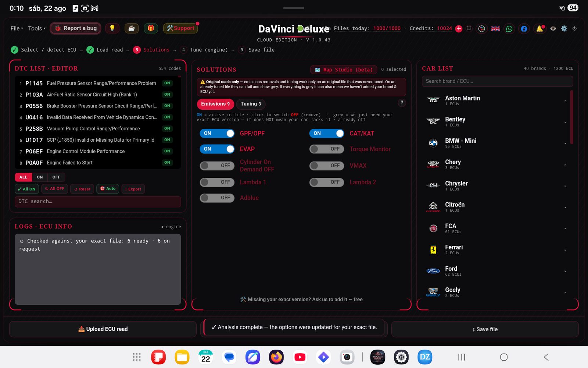Image resolution: width=588 pixels, height=368 pixels.
Task: Switch to the Tuning 3 tab
Action: point(251,104)
